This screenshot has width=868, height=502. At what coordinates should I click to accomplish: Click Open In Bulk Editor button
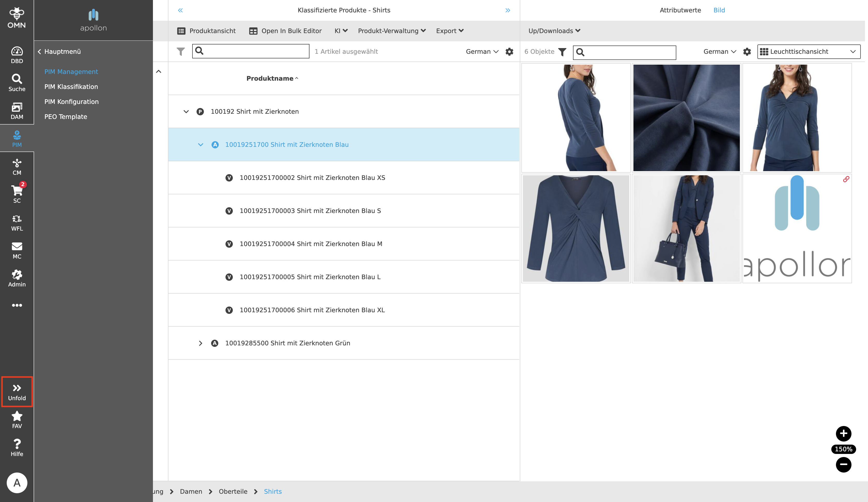pyautogui.click(x=285, y=31)
